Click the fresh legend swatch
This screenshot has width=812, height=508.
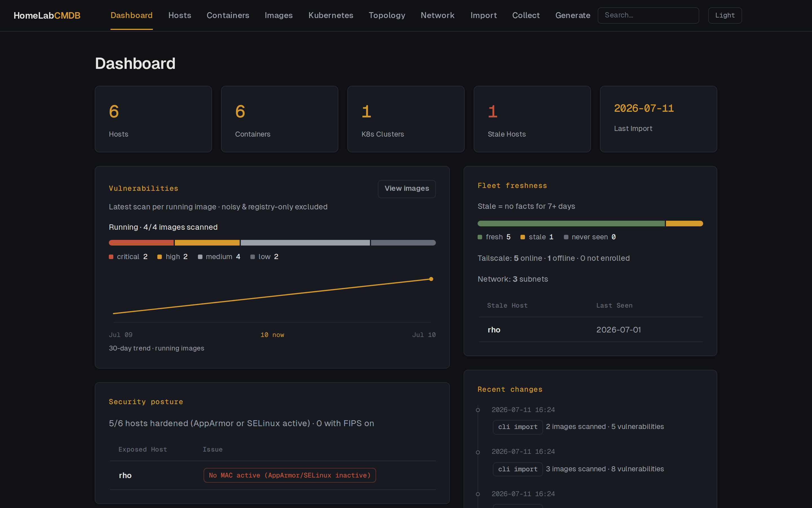480,237
